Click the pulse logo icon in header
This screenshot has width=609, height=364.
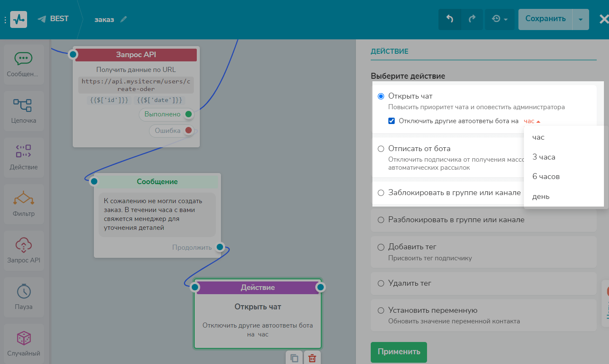pyautogui.click(x=19, y=19)
